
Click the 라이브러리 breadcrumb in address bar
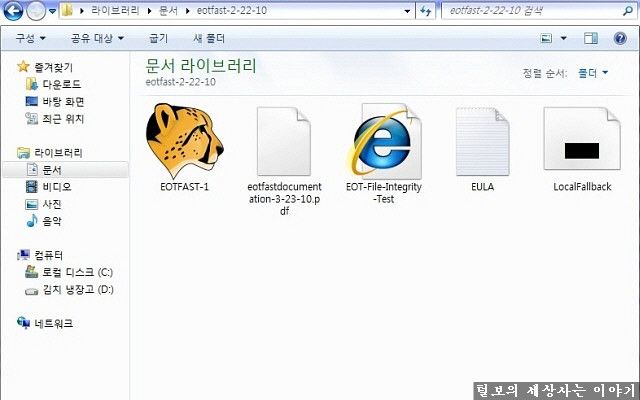pos(116,10)
